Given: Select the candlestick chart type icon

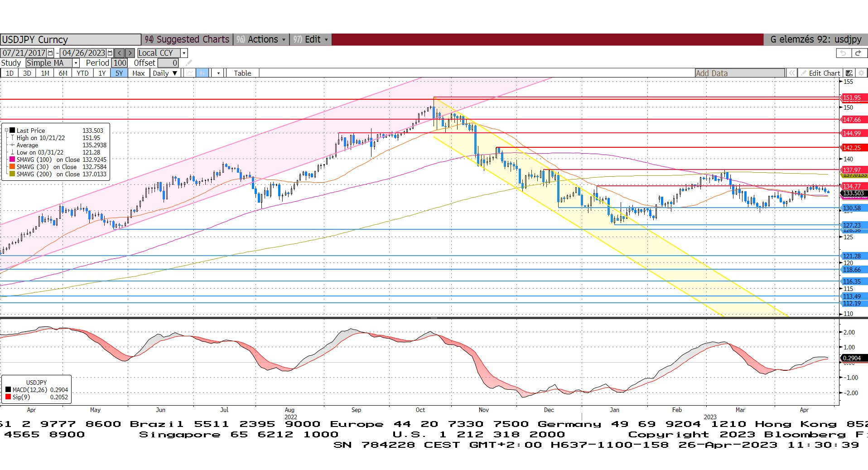Looking at the screenshot, I should 202,73.
